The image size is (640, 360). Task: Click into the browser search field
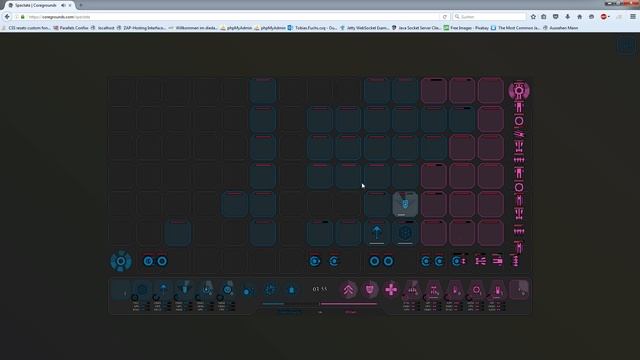coord(489,17)
